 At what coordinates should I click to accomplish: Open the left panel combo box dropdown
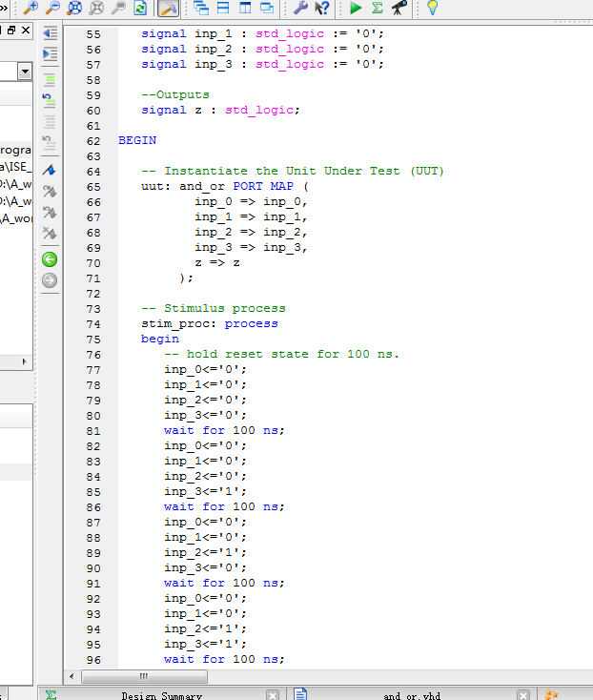24,72
